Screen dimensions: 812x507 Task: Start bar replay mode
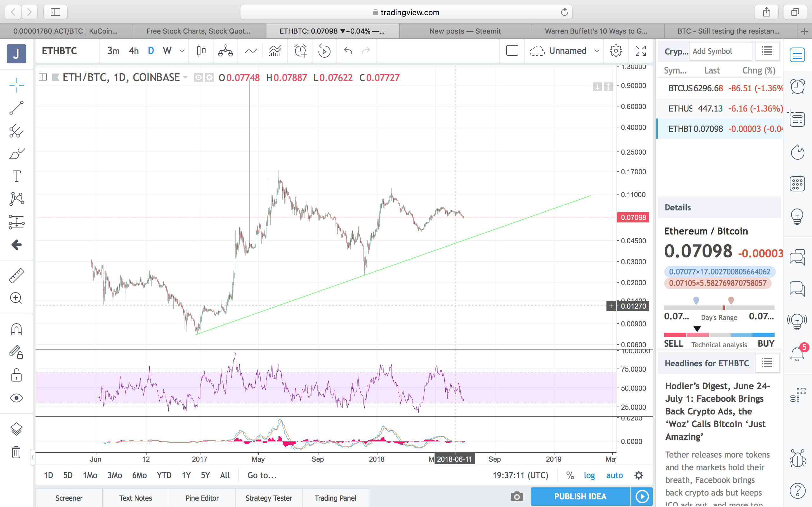tap(324, 51)
